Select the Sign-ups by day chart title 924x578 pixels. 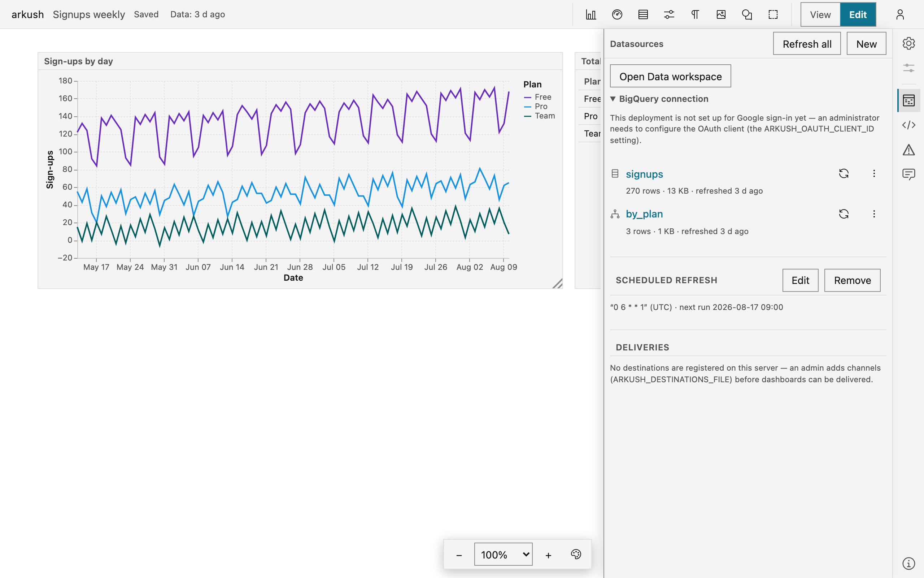78,61
